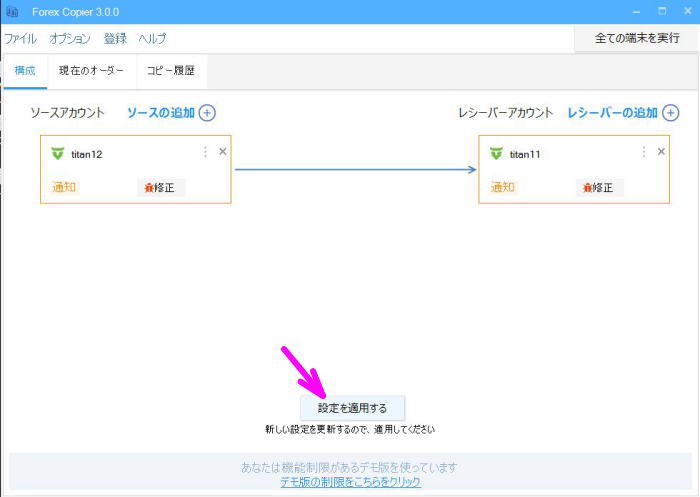The height and width of the screenshot is (497, 700).
Task: Switch to the コピー履歴 tab
Action: 171,71
